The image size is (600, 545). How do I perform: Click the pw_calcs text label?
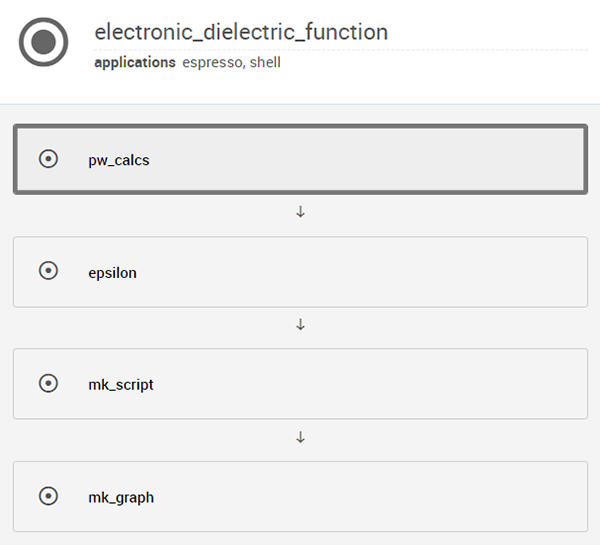click(x=119, y=160)
